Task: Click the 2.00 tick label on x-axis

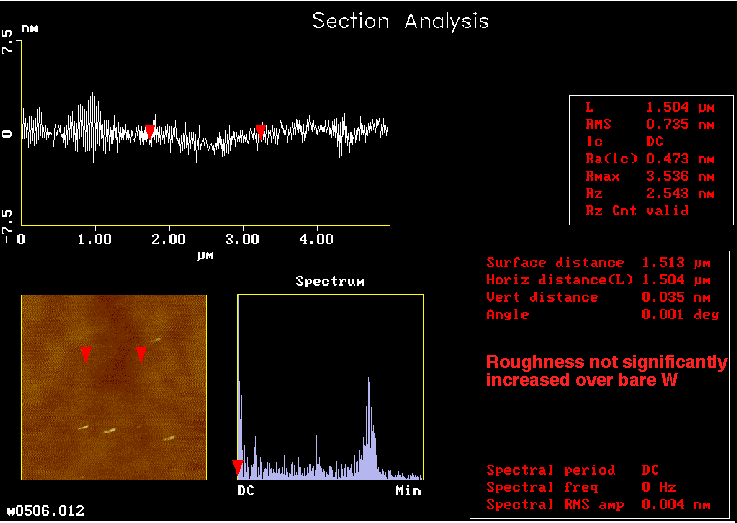Action: point(169,239)
